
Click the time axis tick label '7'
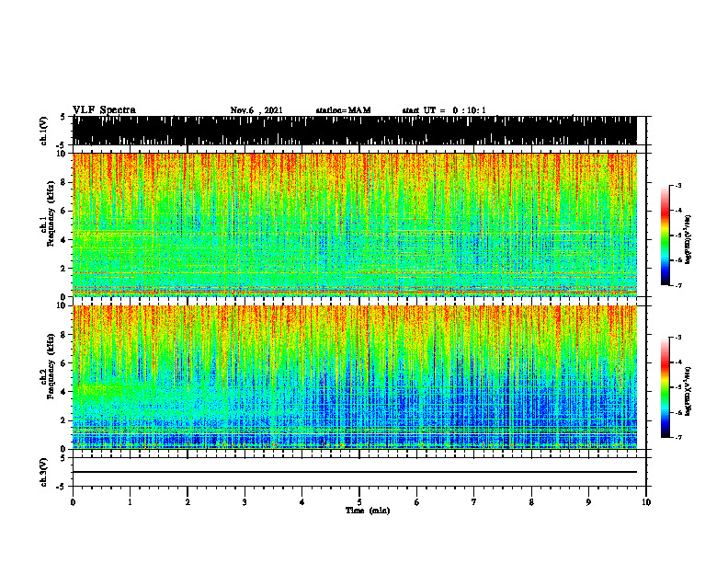pyautogui.click(x=474, y=502)
